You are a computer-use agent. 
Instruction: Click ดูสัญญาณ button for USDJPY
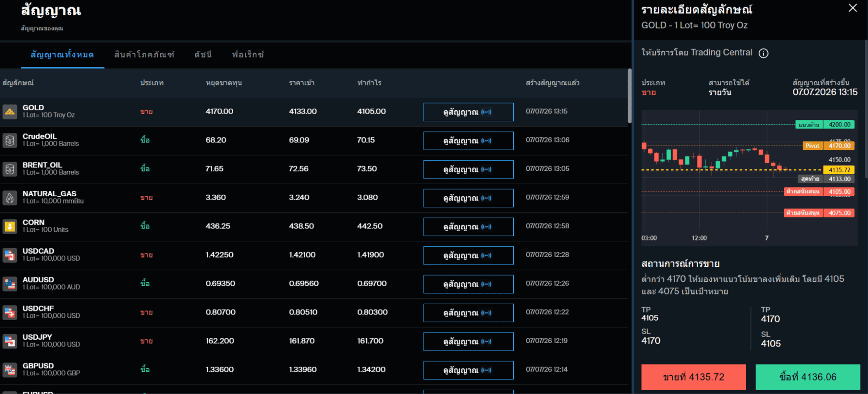(x=469, y=341)
